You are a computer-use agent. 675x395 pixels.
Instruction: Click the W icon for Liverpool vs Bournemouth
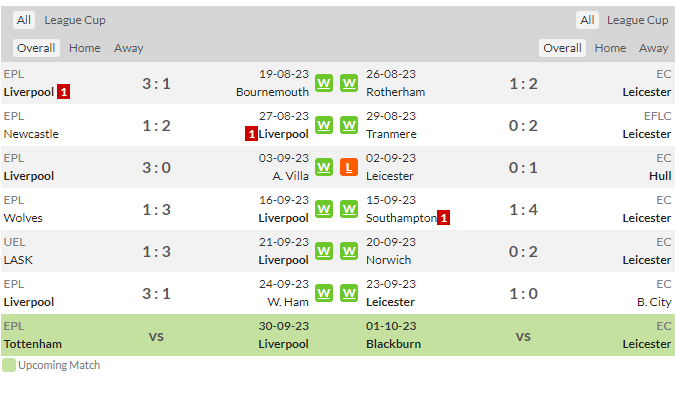click(x=324, y=83)
